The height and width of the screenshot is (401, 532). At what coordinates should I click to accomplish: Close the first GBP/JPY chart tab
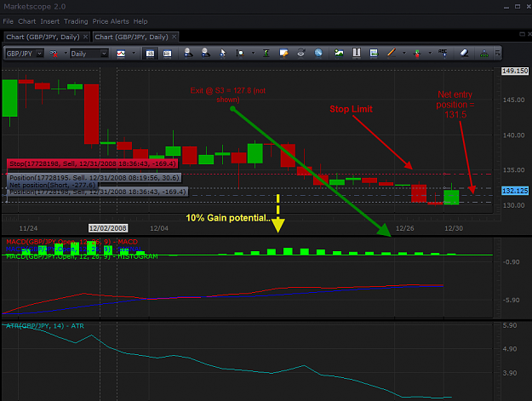coord(85,37)
